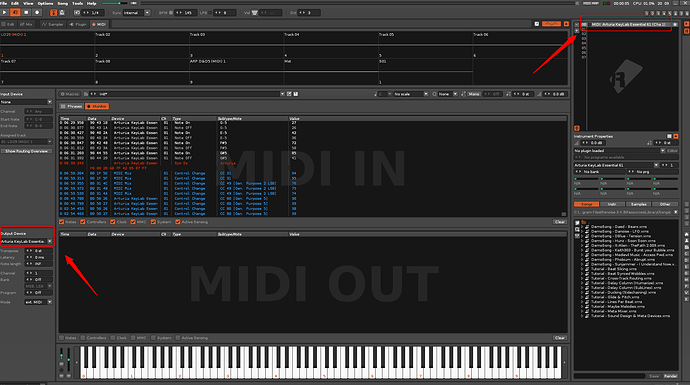Click the orange icon below instrument list

pyautogui.click(x=577, y=128)
